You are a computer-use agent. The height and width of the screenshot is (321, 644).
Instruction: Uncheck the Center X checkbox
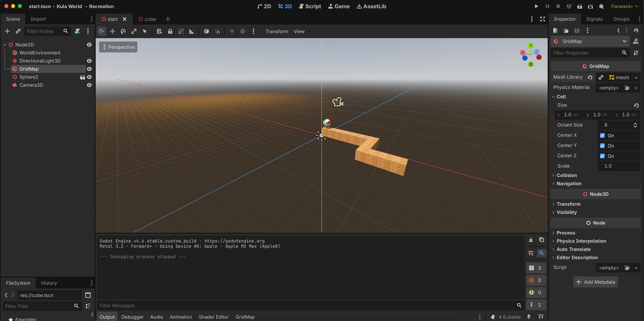click(x=602, y=136)
